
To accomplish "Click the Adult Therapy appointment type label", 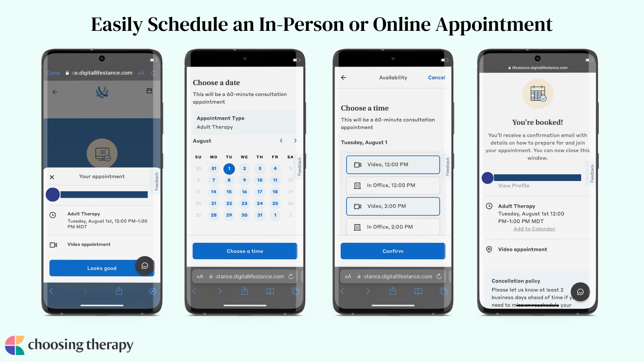I will click(215, 127).
